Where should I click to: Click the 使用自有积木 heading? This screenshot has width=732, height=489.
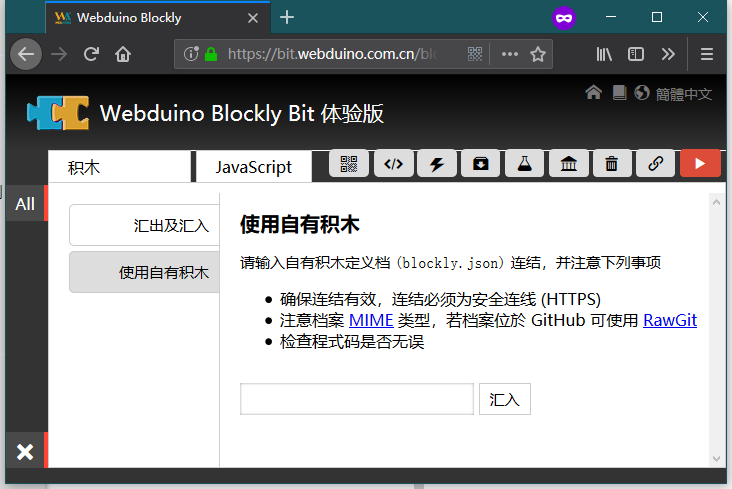click(x=300, y=224)
